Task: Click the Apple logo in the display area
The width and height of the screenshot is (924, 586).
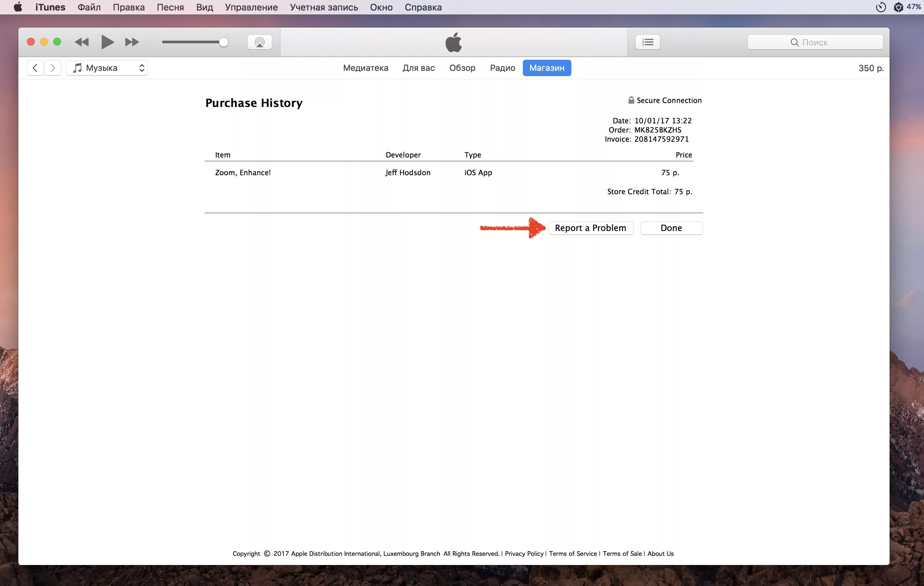Action: [x=454, y=42]
